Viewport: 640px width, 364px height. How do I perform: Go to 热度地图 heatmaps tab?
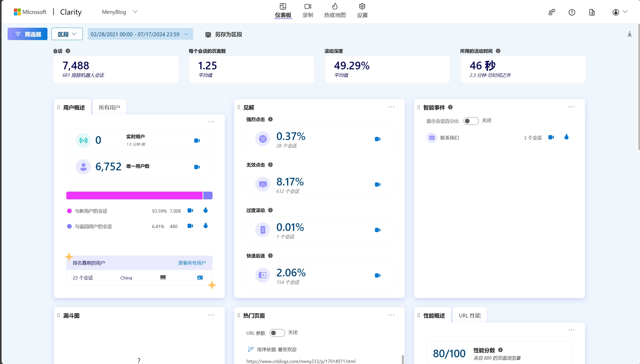335,11
